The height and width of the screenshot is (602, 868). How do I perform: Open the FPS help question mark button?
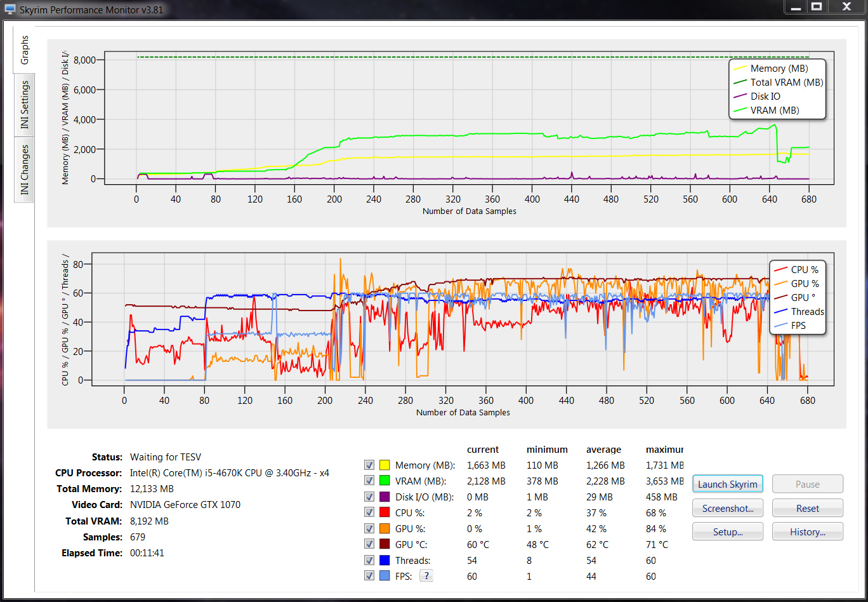pos(426,576)
